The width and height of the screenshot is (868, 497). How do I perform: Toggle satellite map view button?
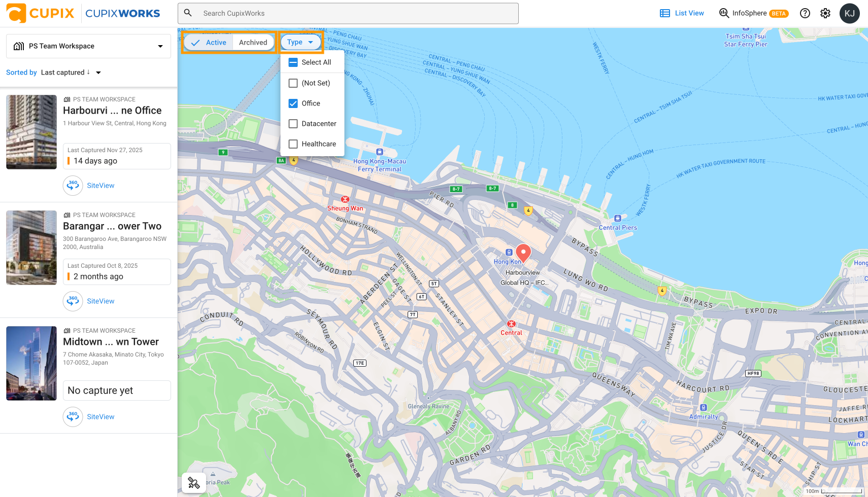tap(194, 483)
